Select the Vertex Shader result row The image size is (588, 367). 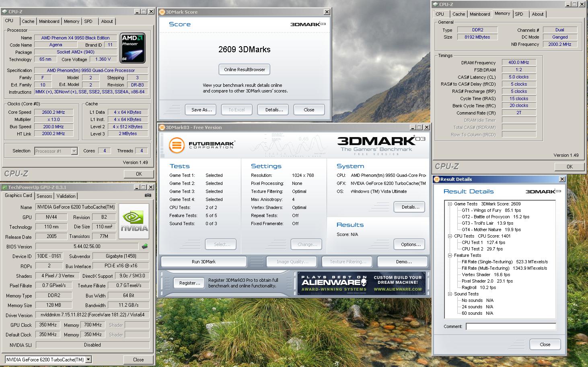[486, 275]
